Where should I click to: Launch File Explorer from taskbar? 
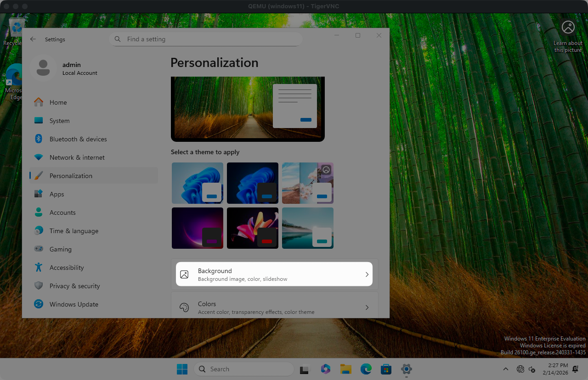(345, 369)
